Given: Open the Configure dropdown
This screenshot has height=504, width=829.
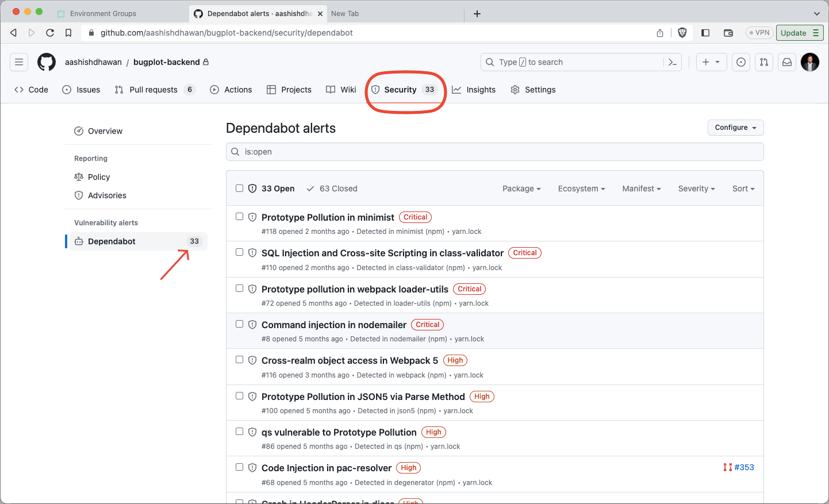Looking at the screenshot, I should tap(735, 127).
